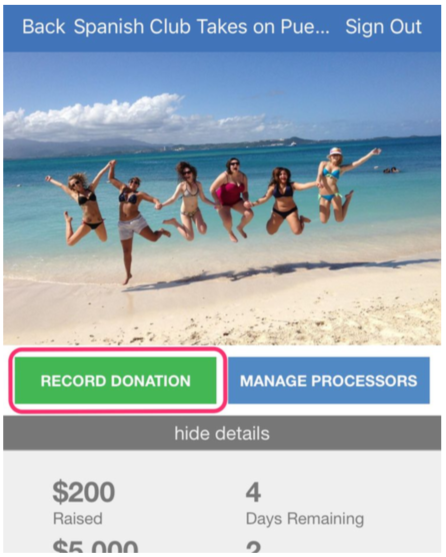Click the number 4 days count
This screenshot has height=557, width=446.
click(x=253, y=492)
